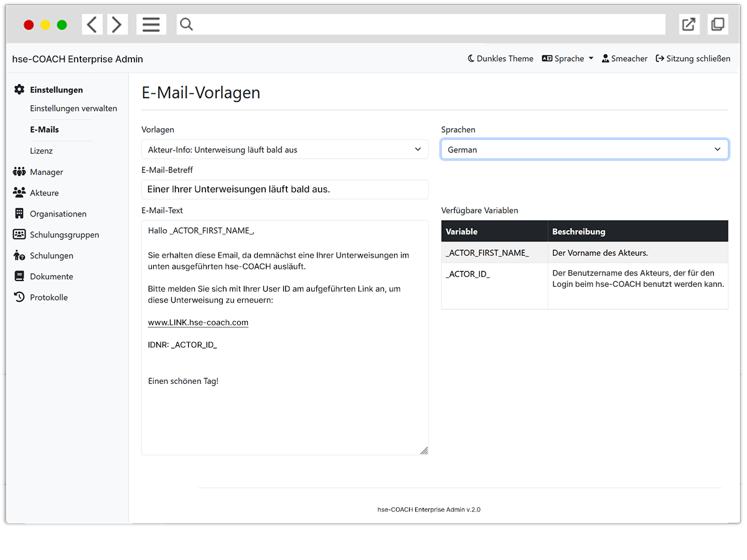This screenshot has height=560, width=747.
Task: Click the Organisationen building icon
Action: click(19, 213)
